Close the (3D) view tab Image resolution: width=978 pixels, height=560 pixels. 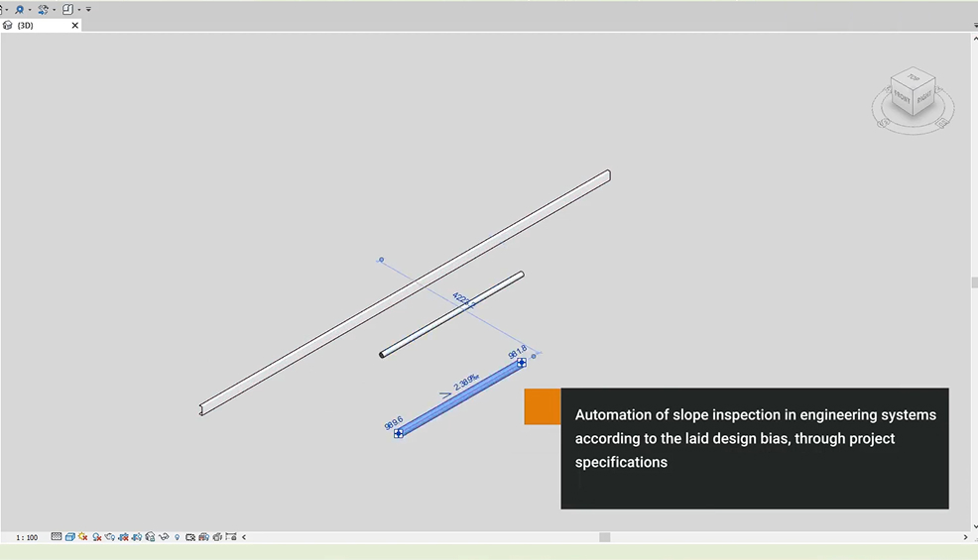click(74, 26)
